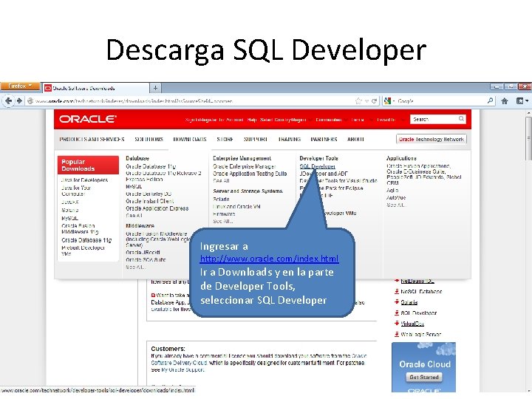Viewport: 532px width, 399px height.
Task: Bookmark this page with the star icon
Action: tap(358, 100)
